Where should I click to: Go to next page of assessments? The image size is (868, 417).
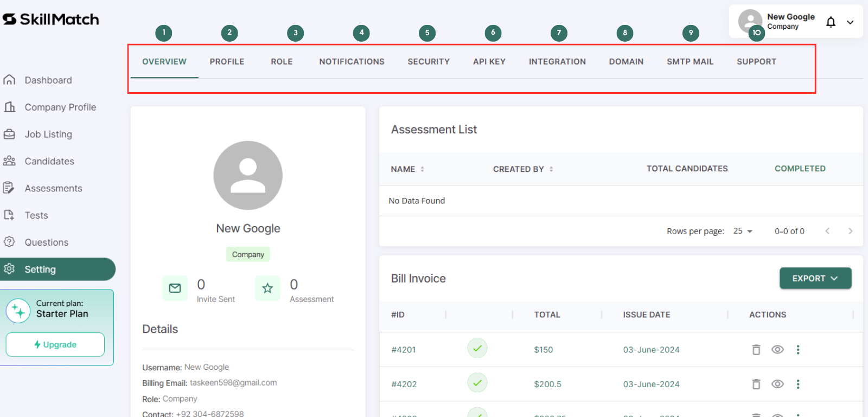(850, 231)
